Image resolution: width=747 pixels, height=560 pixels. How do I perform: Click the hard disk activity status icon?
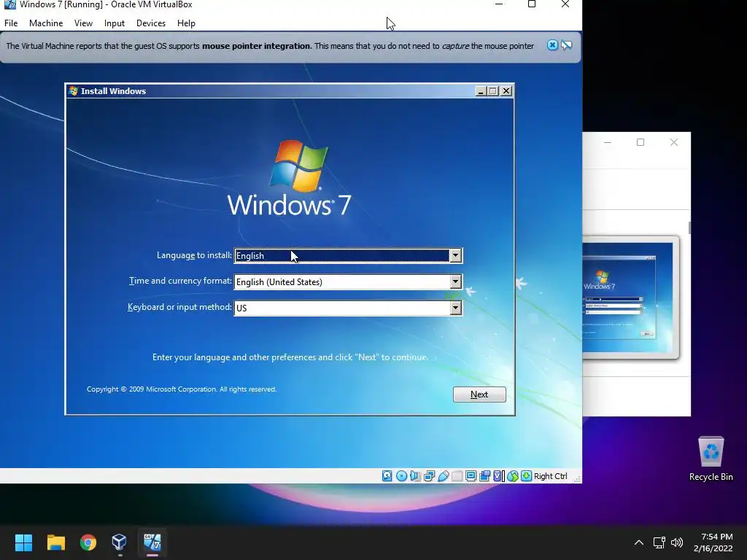(387, 475)
